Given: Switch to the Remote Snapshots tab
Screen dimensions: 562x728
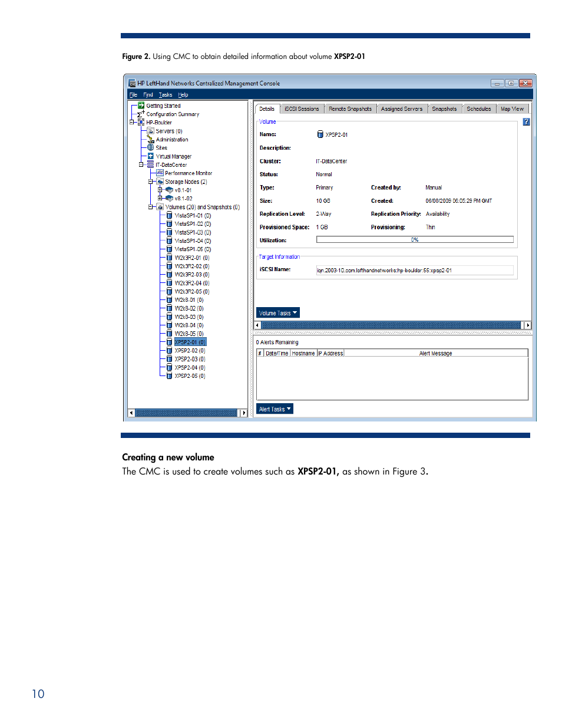Looking at the screenshot, I should coord(351,108).
